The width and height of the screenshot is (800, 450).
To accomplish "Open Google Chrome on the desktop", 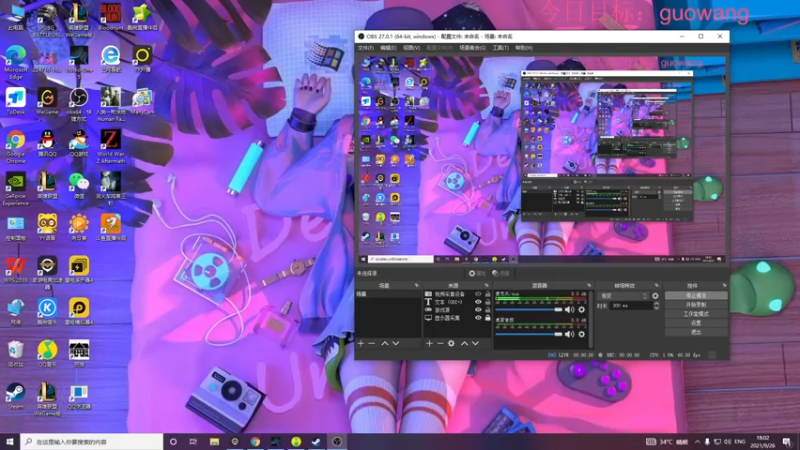I will [16, 146].
